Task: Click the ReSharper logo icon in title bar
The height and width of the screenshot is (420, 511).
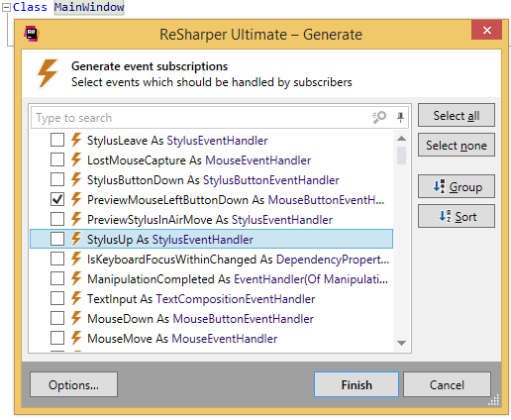Action: (32, 34)
